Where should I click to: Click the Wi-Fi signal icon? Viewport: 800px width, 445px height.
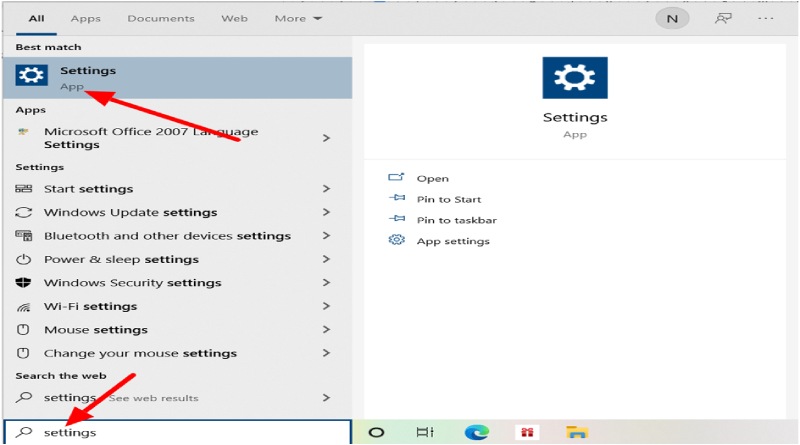point(23,307)
